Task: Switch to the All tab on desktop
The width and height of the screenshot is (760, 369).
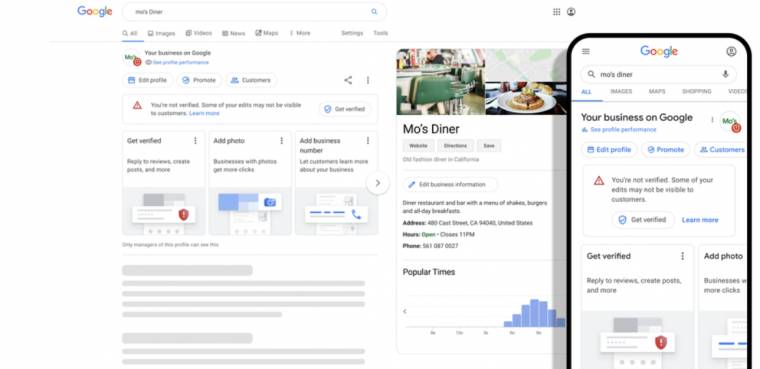Action: coord(130,33)
